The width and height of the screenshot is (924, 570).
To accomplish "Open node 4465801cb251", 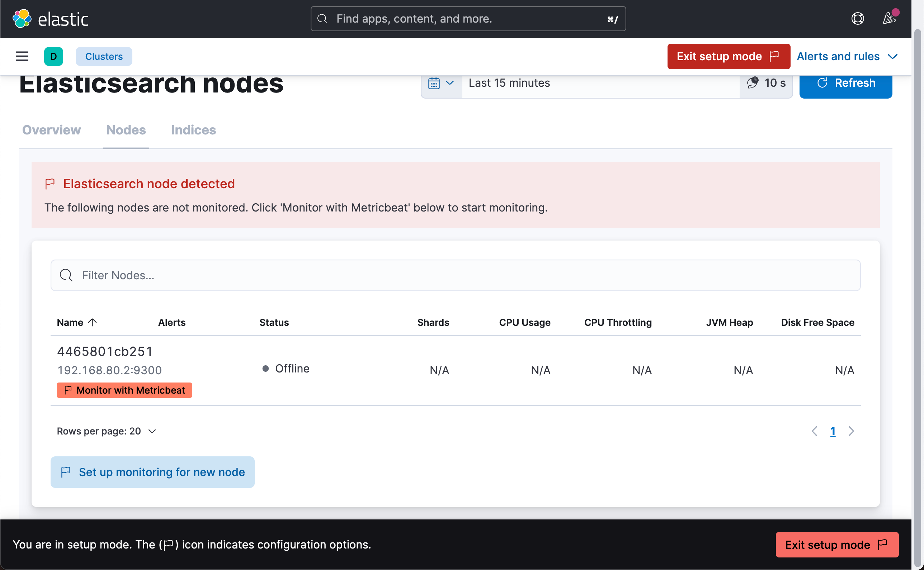I will click(x=105, y=351).
